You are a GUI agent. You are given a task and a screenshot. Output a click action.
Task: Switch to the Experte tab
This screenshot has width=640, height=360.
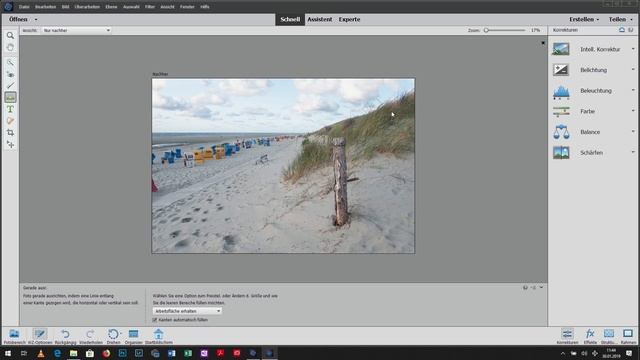[x=349, y=20]
